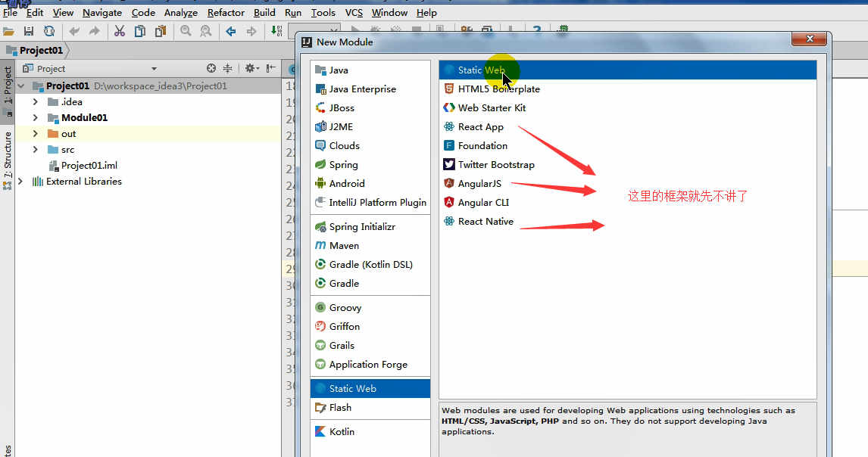The height and width of the screenshot is (457, 868).
Task: Choose Angular CLI template
Action: coord(628,203)
